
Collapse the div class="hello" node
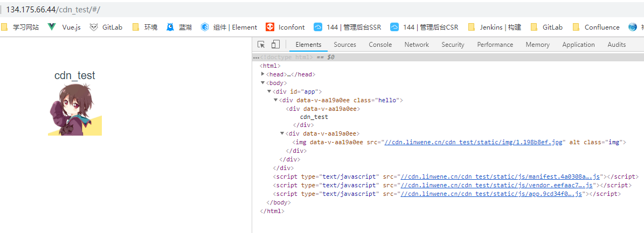275,100
